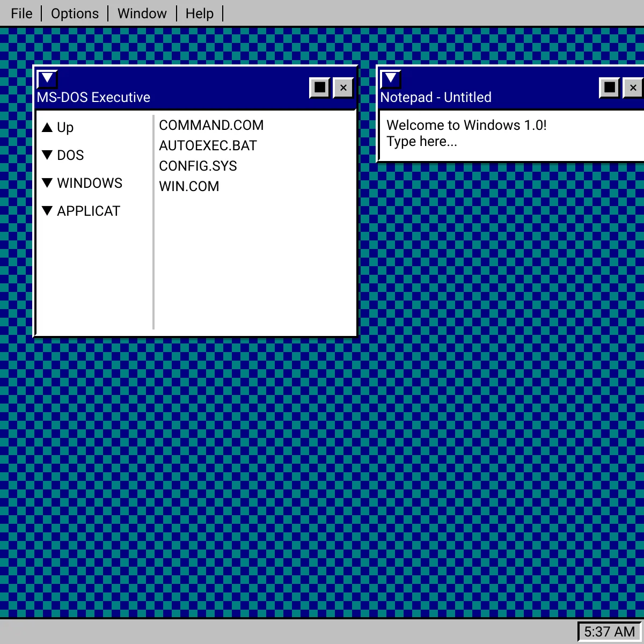
Task: Select the APPLICAT directory label
Action: point(89,211)
